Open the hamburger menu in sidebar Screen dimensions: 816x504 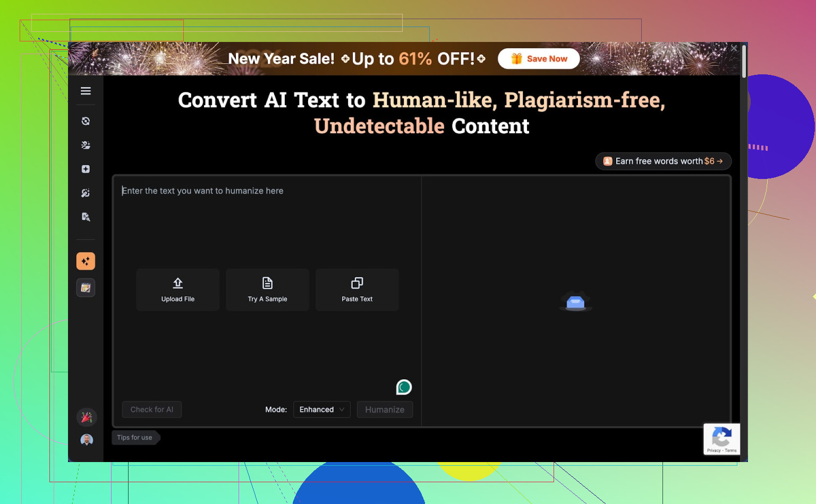86,91
